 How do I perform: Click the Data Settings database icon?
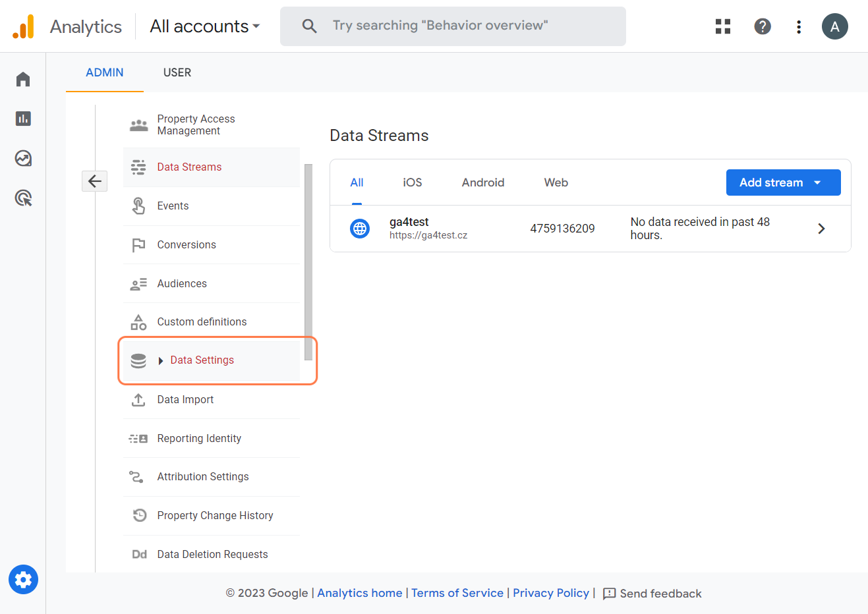pos(138,360)
